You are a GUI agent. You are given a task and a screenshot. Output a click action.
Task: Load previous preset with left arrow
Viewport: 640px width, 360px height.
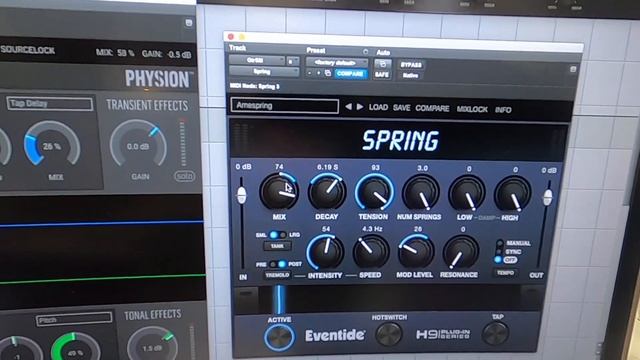[348, 107]
